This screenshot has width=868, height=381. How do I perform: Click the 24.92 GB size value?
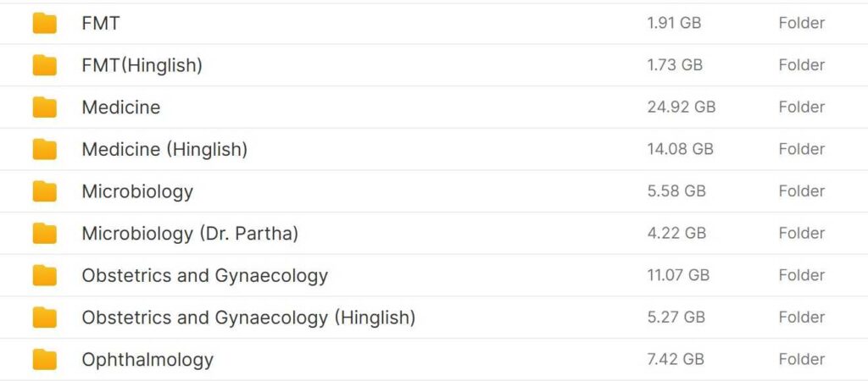point(681,108)
